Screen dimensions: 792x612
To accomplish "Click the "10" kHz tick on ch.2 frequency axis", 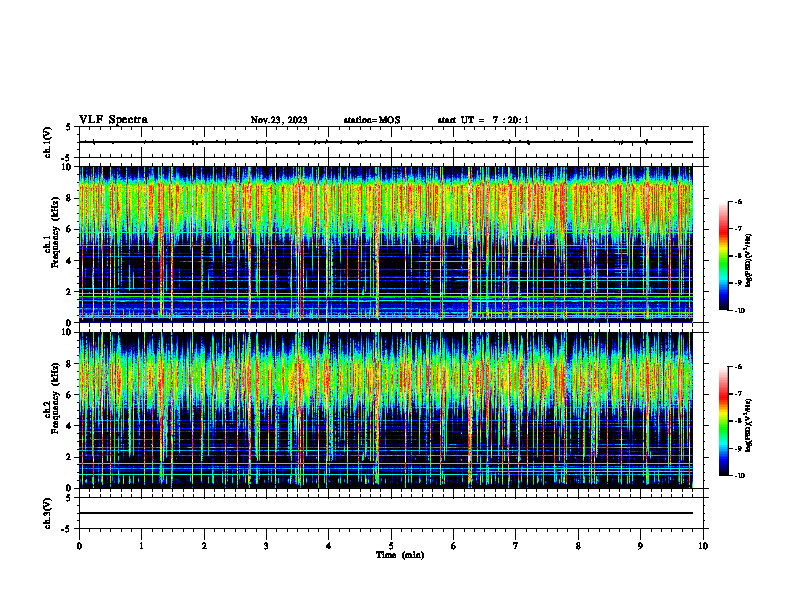I will (x=69, y=332).
